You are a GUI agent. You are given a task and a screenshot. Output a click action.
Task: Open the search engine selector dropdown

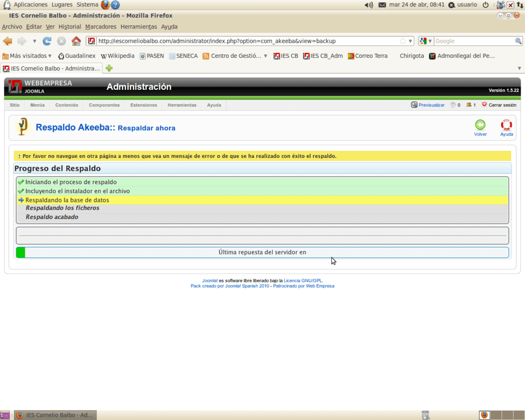(426, 41)
